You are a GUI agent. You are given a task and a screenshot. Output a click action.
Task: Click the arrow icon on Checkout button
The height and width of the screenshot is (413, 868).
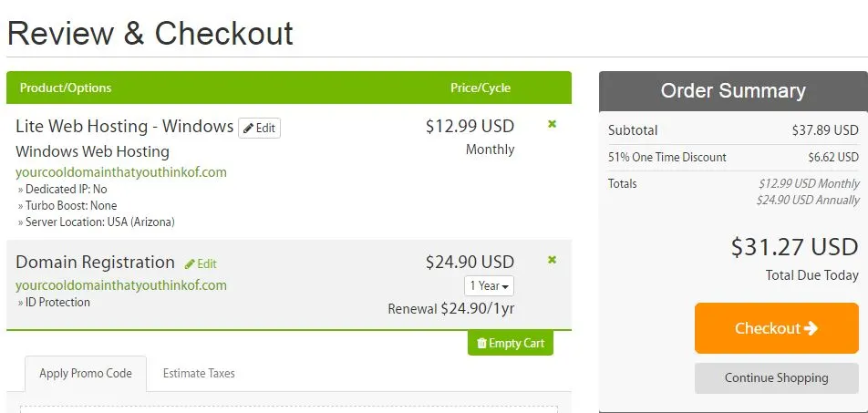811,328
